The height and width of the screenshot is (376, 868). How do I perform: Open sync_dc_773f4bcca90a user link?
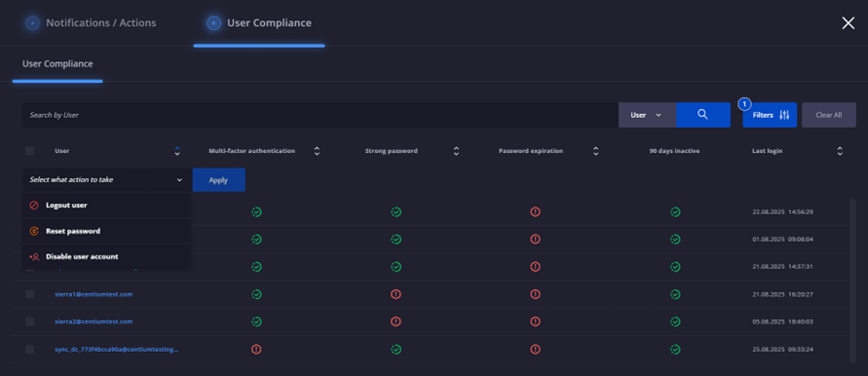click(116, 350)
